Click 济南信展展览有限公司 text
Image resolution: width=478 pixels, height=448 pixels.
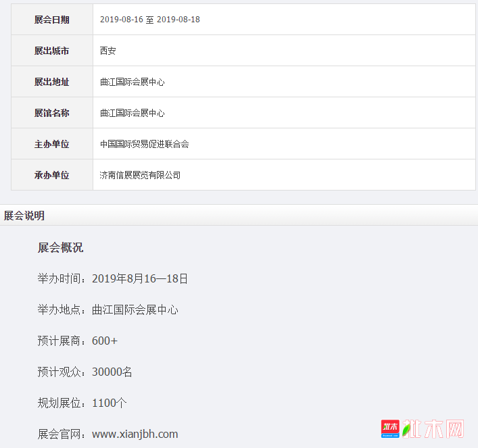[140, 175]
